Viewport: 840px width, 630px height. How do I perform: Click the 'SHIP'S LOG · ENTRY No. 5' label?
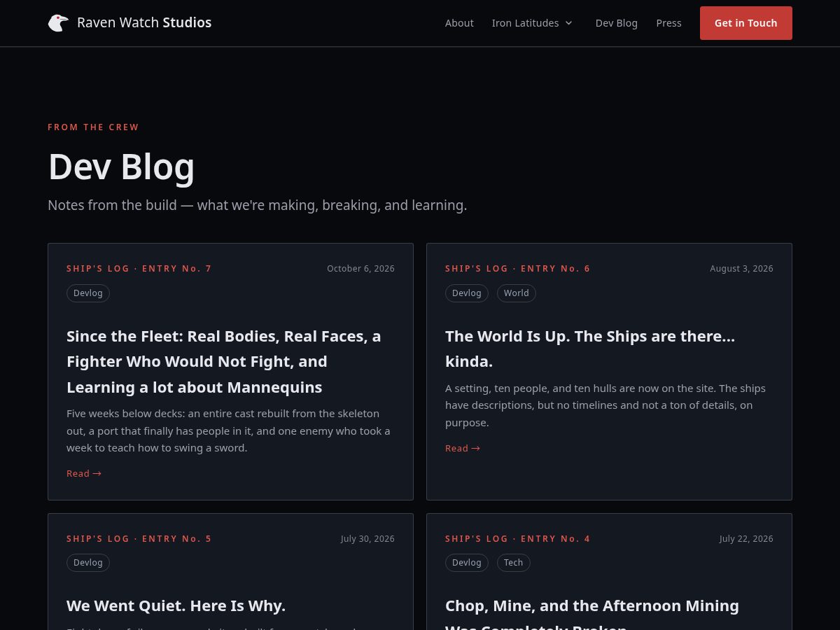pos(139,539)
